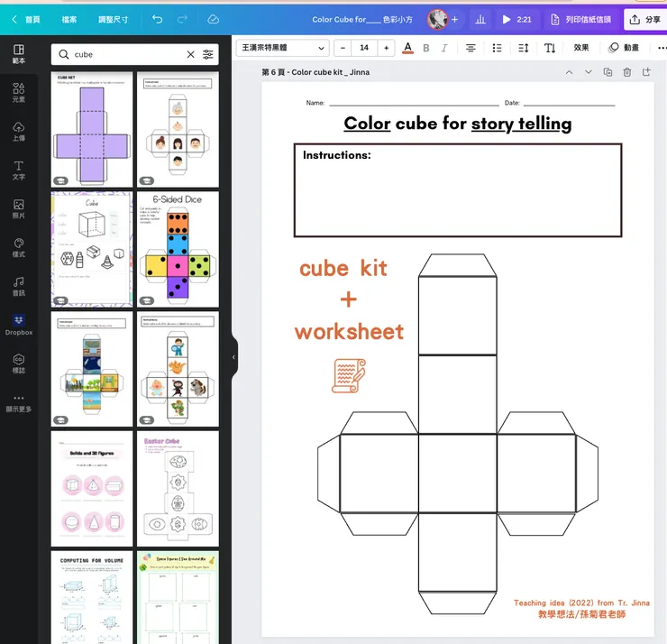
Task: Open the analytics bar chart icon
Action: click(480, 19)
